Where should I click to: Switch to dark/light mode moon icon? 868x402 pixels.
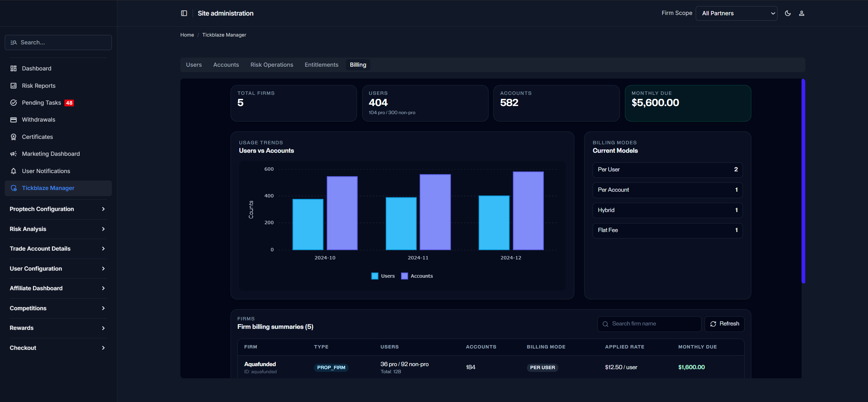[x=788, y=13]
